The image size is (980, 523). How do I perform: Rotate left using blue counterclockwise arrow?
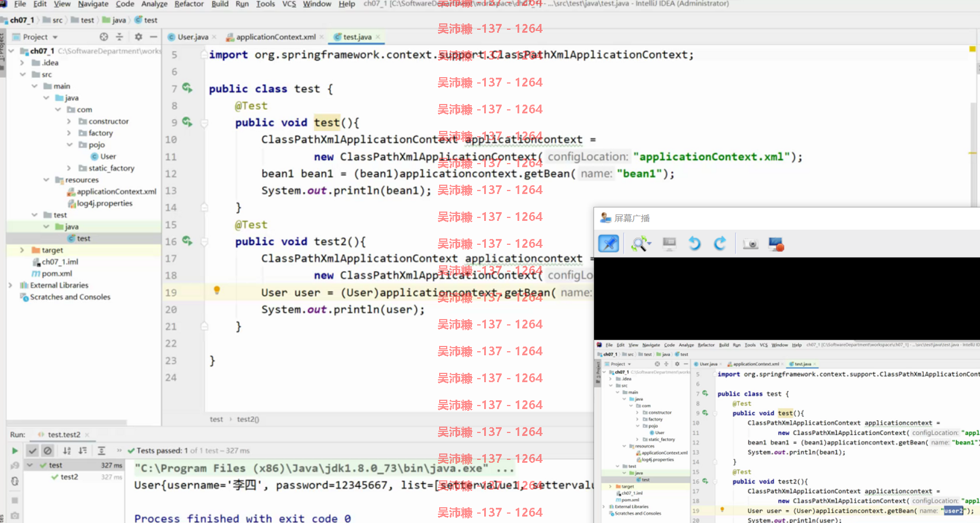[x=695, y=244]
